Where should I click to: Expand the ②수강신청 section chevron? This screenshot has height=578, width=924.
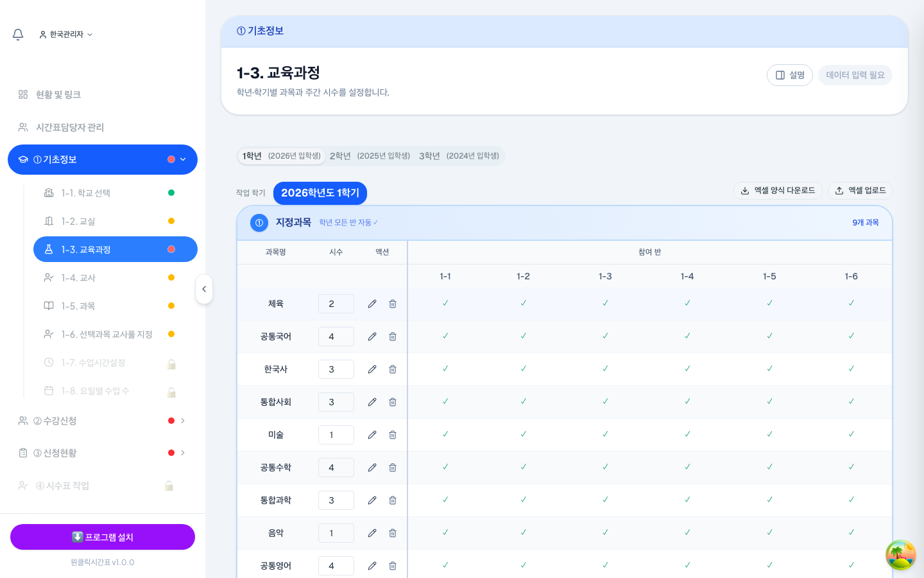pos(183,421)
